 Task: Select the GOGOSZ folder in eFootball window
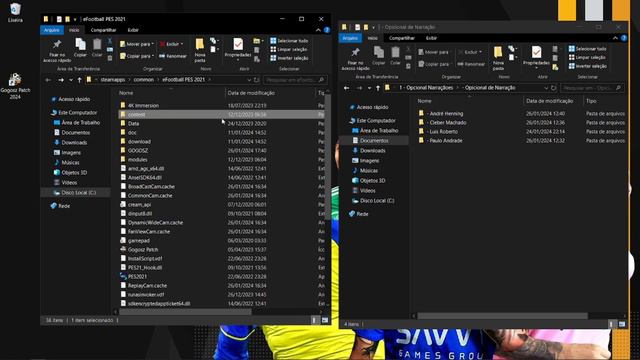point(138,150)
